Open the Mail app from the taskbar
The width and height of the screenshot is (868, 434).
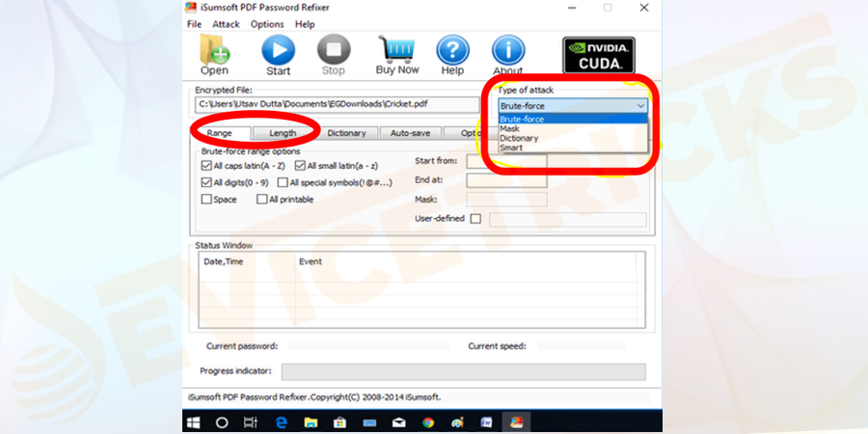(399, 423)
